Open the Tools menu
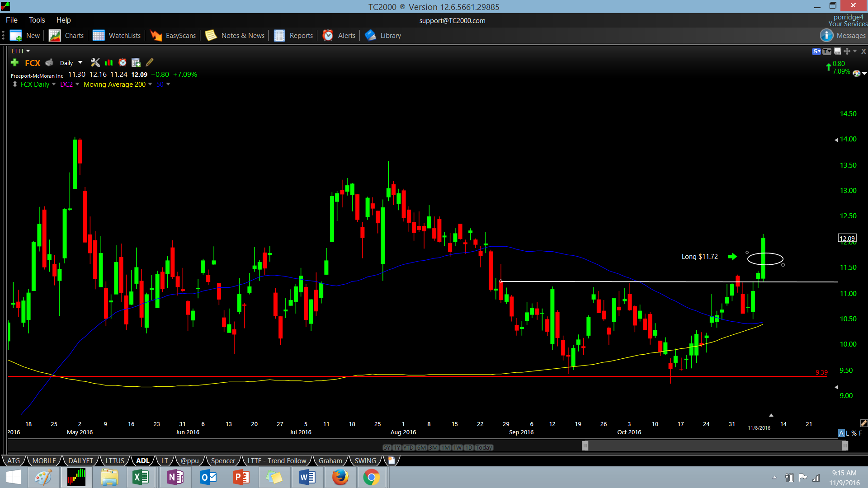The image size is (868, 488). click(x=37, y=20)
